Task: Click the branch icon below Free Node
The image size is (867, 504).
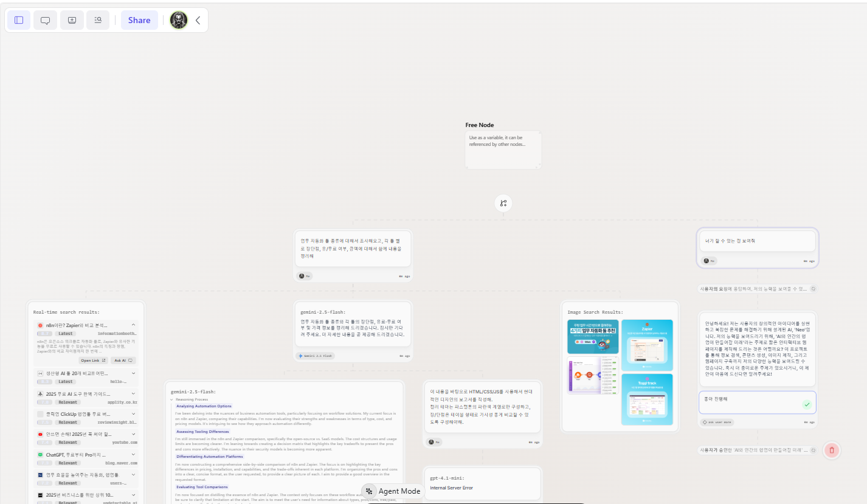Action: pyautogui.click(x=503, y=203)
